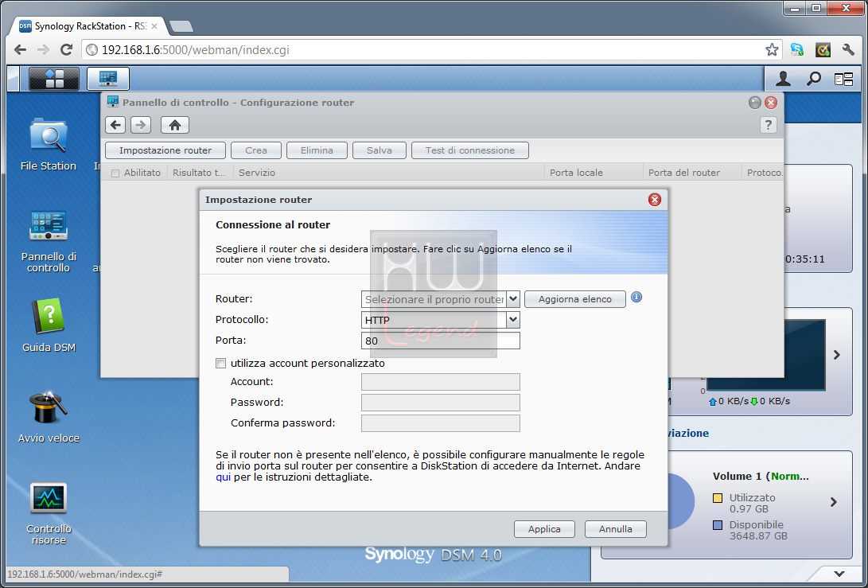Click Test di connessione button

click(470, 150)
